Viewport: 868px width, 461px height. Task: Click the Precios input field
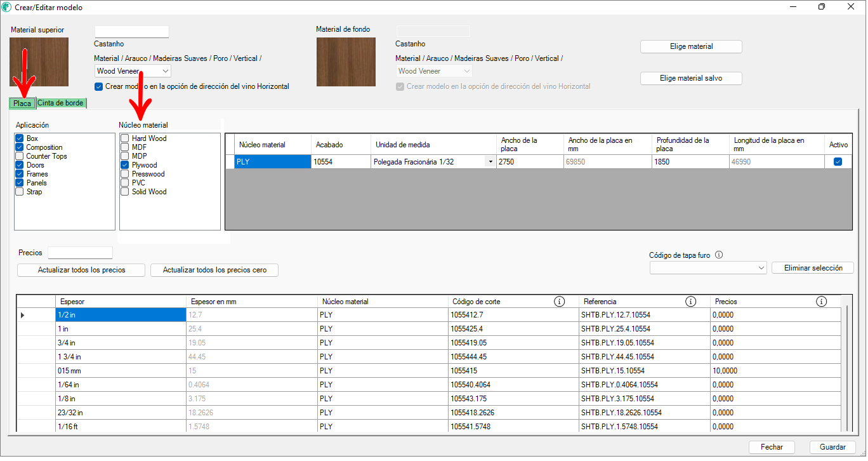pyautogui.click(x=80, y=253)
